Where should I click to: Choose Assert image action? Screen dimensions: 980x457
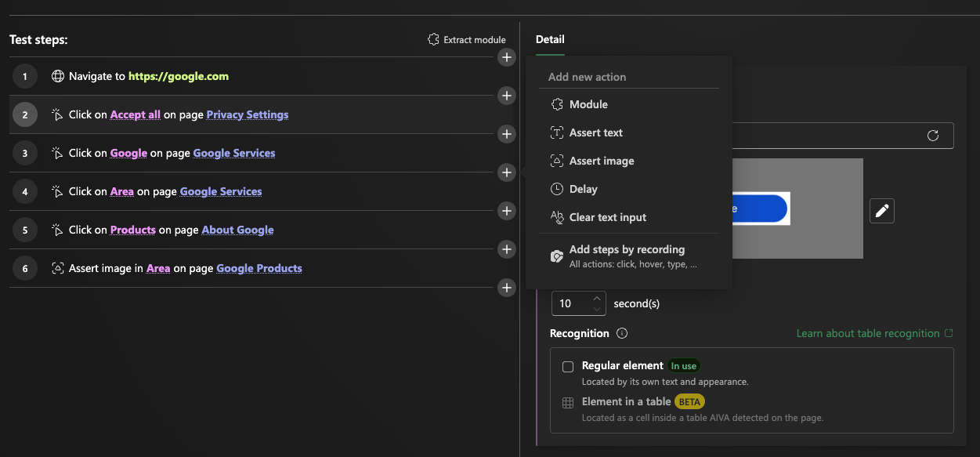629,161
